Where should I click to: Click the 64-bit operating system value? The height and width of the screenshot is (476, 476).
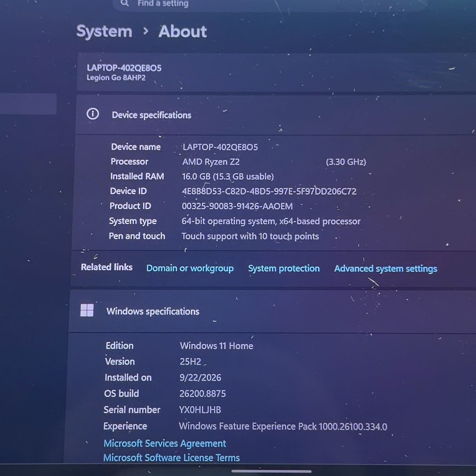click(271, 221)
